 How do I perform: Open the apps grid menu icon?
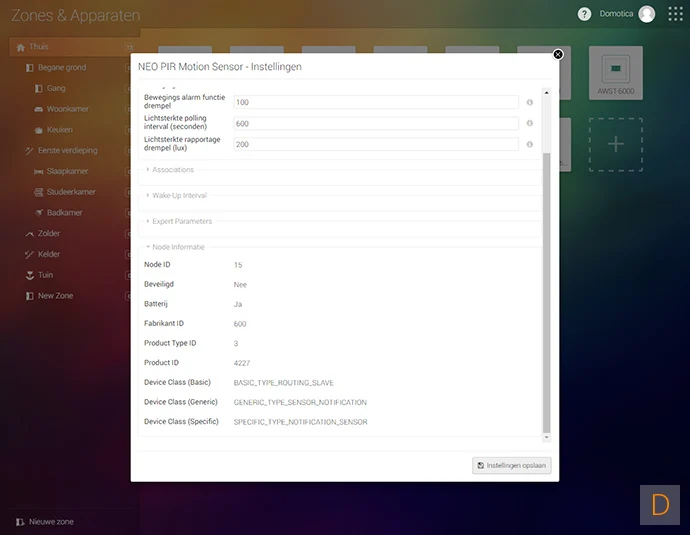[x=675, y=14]
